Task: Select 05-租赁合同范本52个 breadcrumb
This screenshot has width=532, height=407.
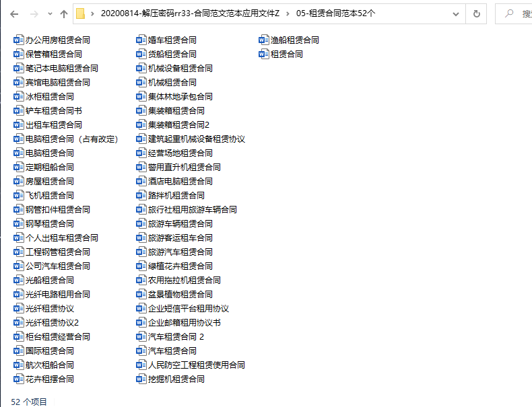Action: (335, 13)
